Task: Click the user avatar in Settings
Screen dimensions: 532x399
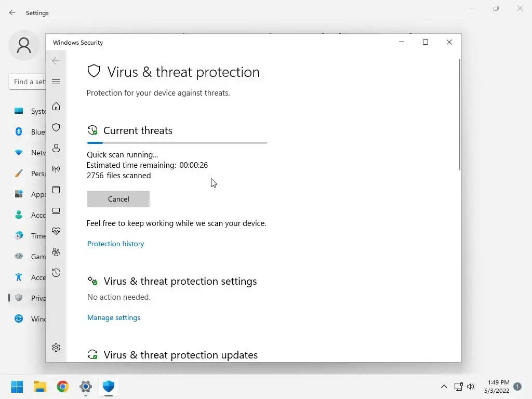Action: tap(24, 45)
